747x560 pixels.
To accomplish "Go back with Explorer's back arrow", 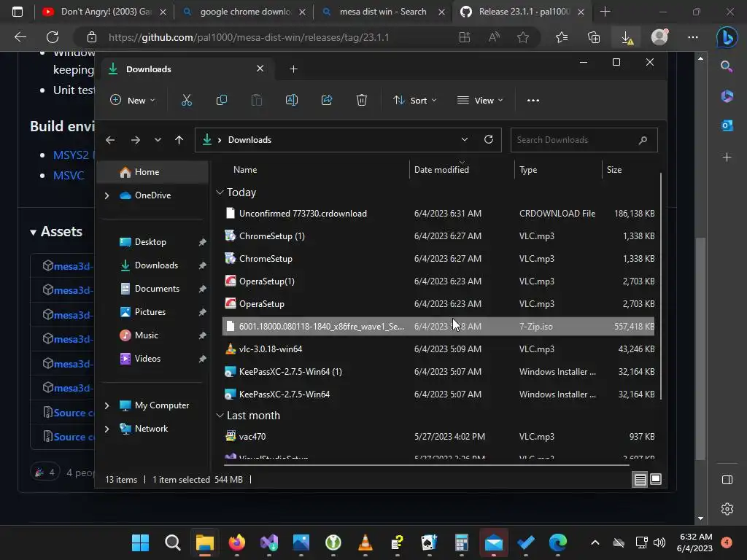I will click(110, 140).
